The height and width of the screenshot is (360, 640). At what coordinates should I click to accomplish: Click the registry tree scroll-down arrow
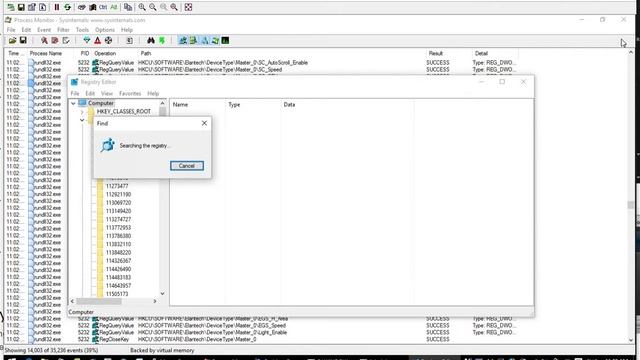pos(162,293)
